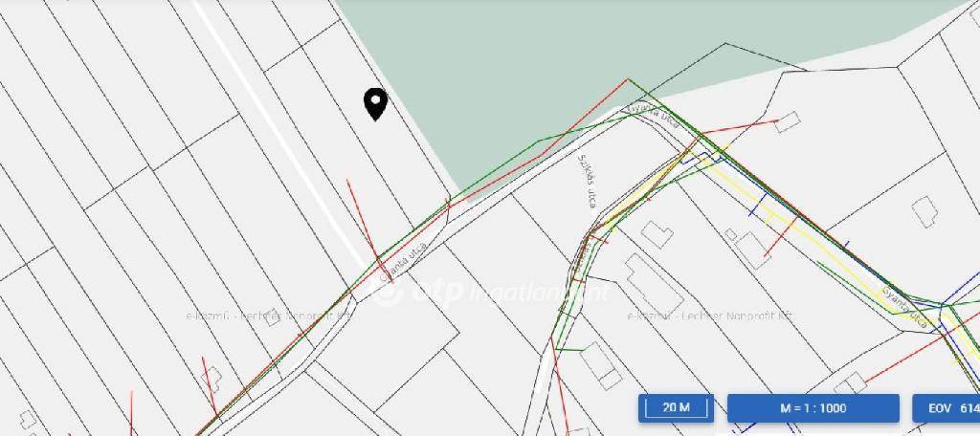This screenshot has width=980, height=436.
Task: Click the otp ingatlanpont watermark logo
Action: coord(492,291)
